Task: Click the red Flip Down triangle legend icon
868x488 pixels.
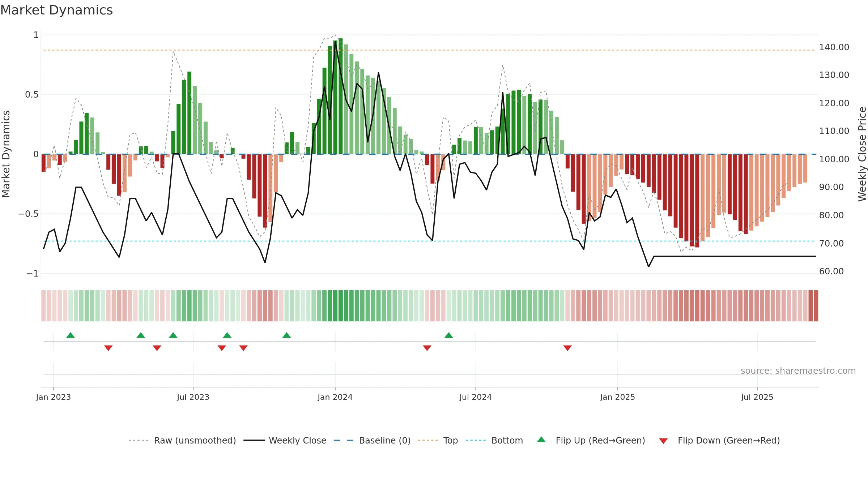Action: [663, 441]
